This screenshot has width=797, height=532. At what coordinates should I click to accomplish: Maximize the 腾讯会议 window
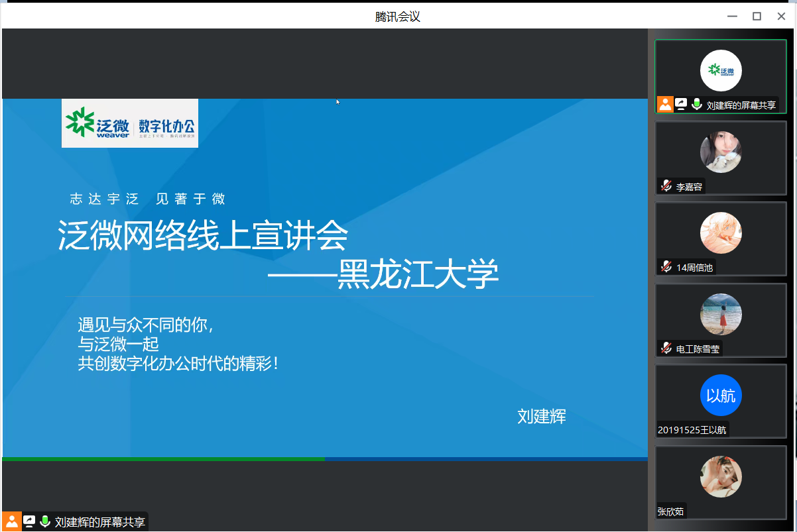757,16
